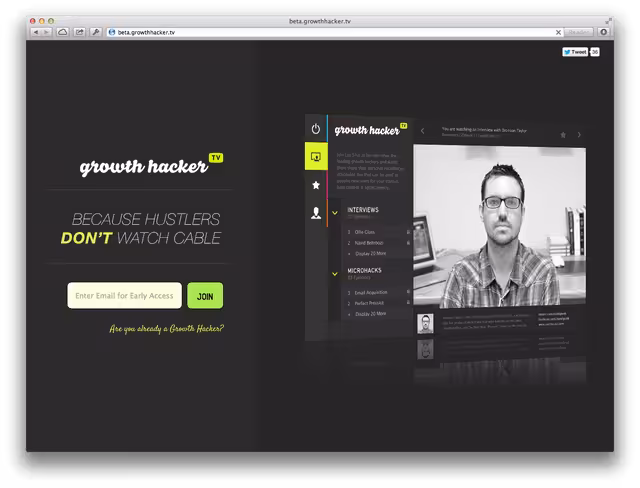Screen dimensions: 640x488
Task: Click the 'BECAUSE HUSTLERS' headline
Action: [x=146, y=220]
